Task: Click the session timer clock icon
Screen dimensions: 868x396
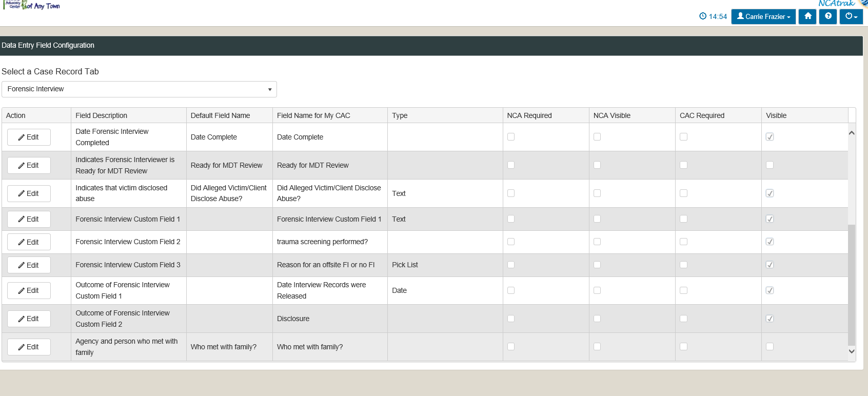Action: coord(703,16)
